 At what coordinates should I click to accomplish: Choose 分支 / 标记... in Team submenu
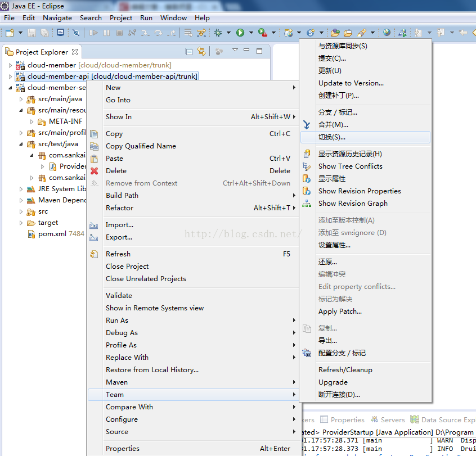pos(365,112)
